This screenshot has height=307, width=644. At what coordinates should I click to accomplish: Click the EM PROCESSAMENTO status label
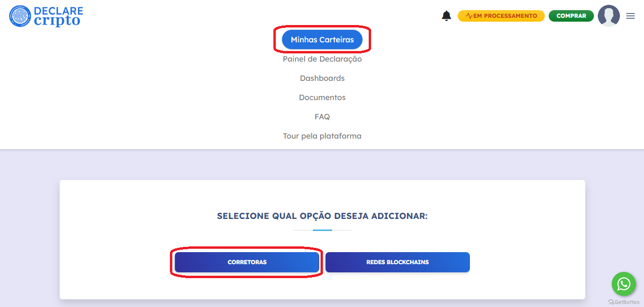505,16
